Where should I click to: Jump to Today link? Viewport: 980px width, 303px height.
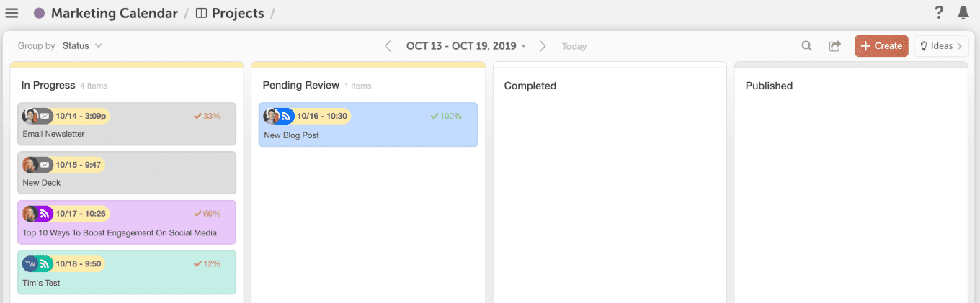point(574,47)
